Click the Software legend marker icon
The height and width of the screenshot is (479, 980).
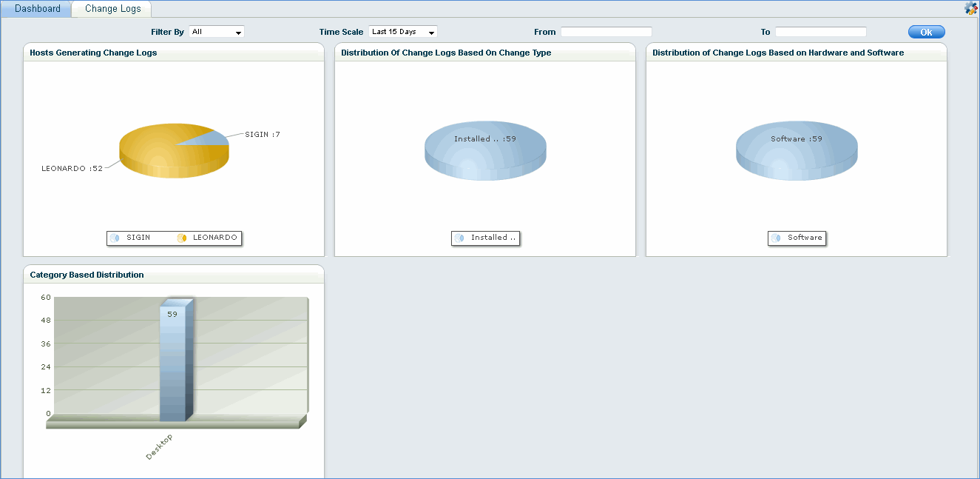[776, 238]
